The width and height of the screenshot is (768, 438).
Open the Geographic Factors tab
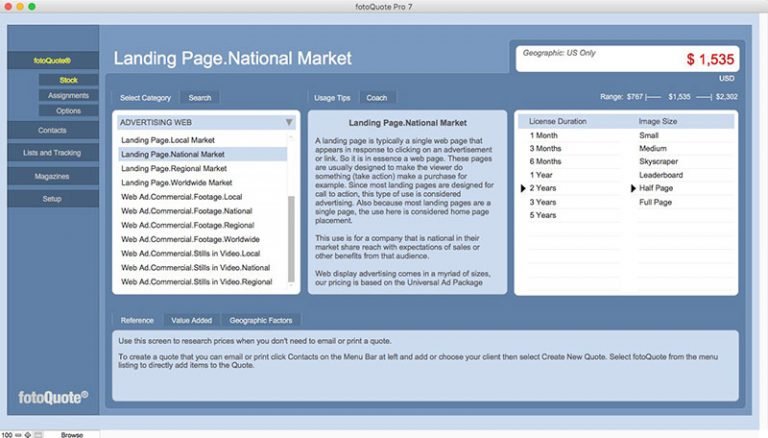point(261,320)
